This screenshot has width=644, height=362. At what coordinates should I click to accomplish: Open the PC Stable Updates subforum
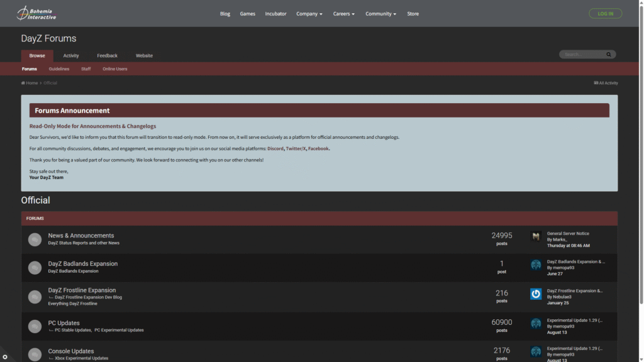73,330
